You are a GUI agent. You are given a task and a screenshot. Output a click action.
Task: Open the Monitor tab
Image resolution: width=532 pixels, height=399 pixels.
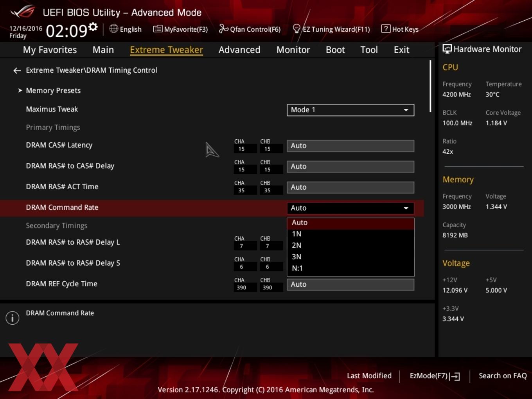pos(293,50)
